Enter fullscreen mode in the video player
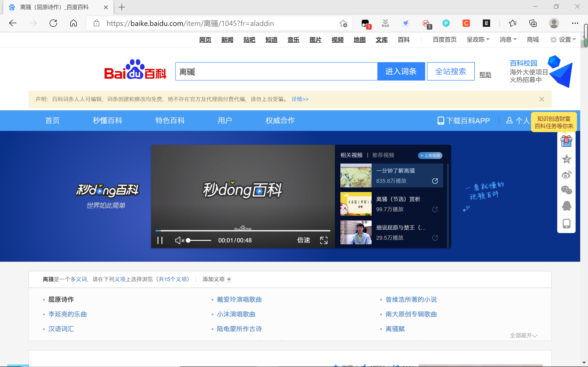Image resolution: width=588 pixels, height=367 pixels. point(324,240)
